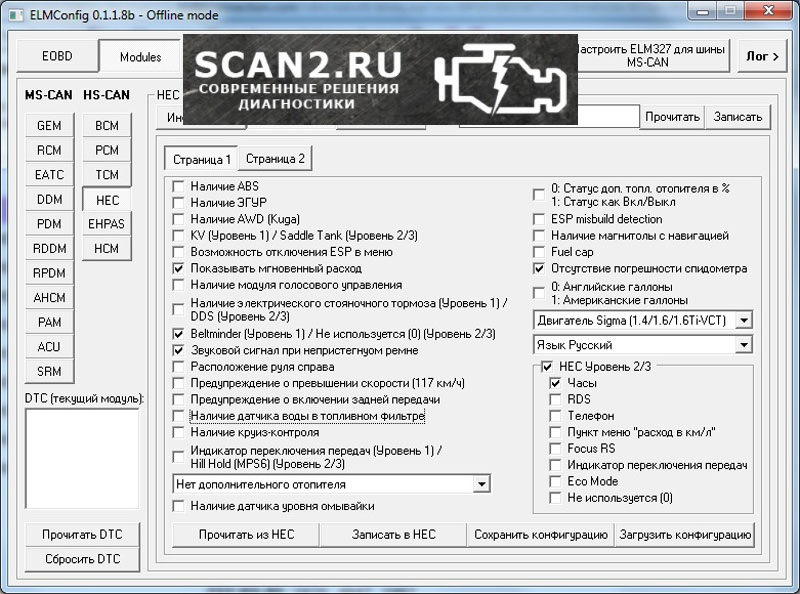The height and width of the screenshot is (594, 800).
Task: Uncheck Показывать мгновенный расход
Action: click(x=178, y=268)
